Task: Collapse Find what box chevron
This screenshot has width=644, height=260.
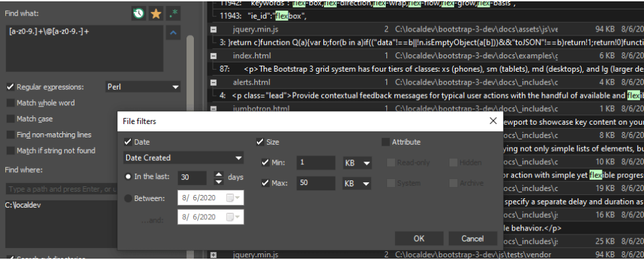Action: point(173,33)
